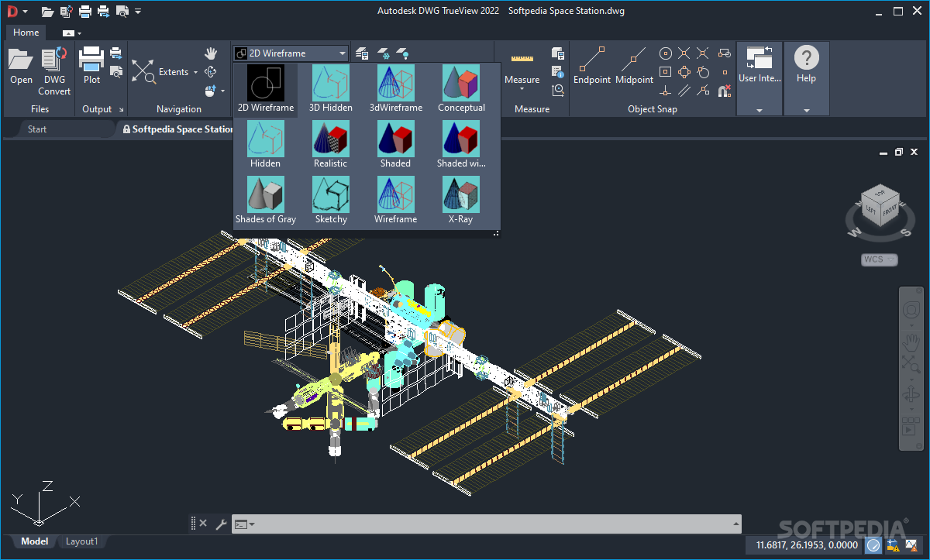Click quick access DWG Convert icon
Screen dimensions: 930x560
coord(67,11)
